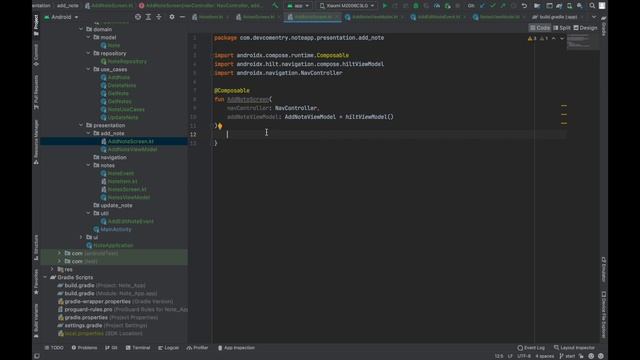
Task: Expand the ui folder
Action: tap(81, 237)
